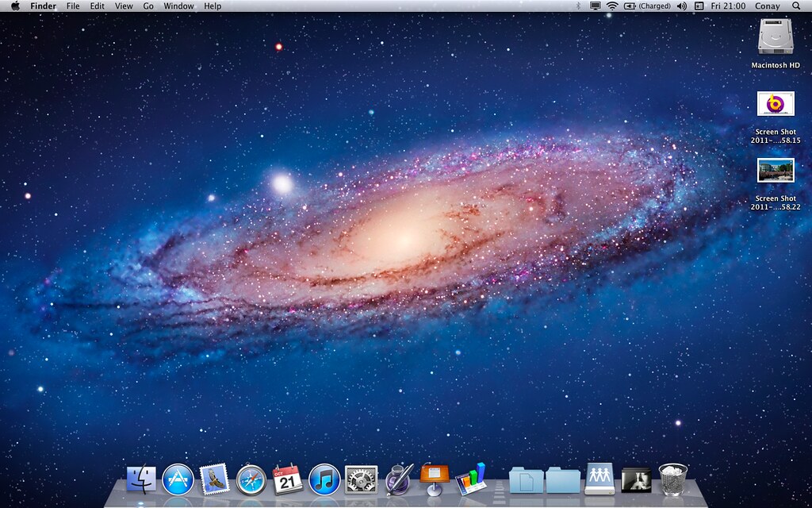This screenshot has width=812, height=508.
Task: Open the Conay user menu
Action: [x=768, y=6]
